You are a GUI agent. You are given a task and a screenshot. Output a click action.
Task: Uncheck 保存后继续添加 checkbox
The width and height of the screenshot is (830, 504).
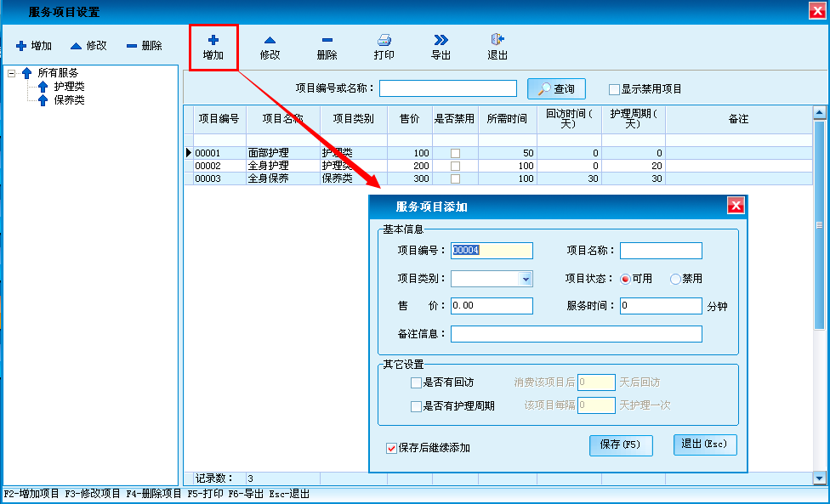click(x=391, y=448)
